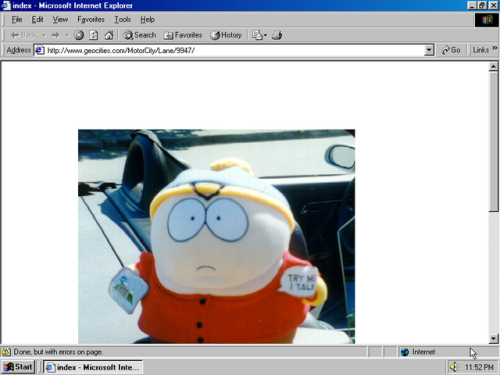Screen dimensions: 500x375
Task: Open the Search pane
Action: click(x=140, y=35)
